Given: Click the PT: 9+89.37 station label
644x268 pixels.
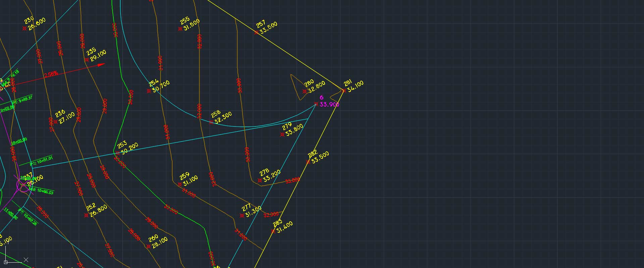Looking at the screenshot, I should click(x=23, y=99).
